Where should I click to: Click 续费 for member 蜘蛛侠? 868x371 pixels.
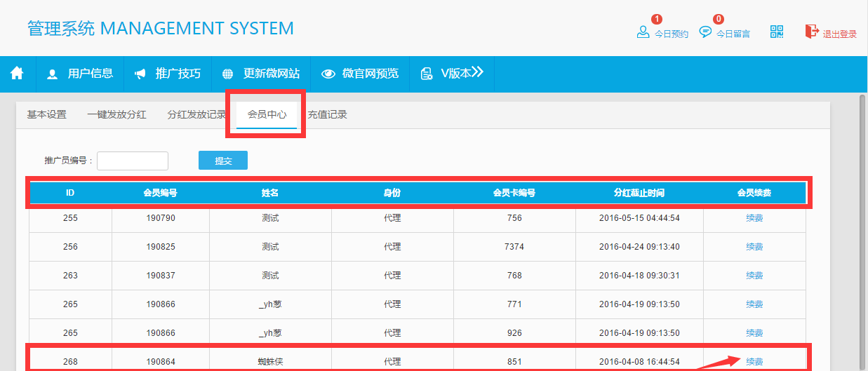754,362
